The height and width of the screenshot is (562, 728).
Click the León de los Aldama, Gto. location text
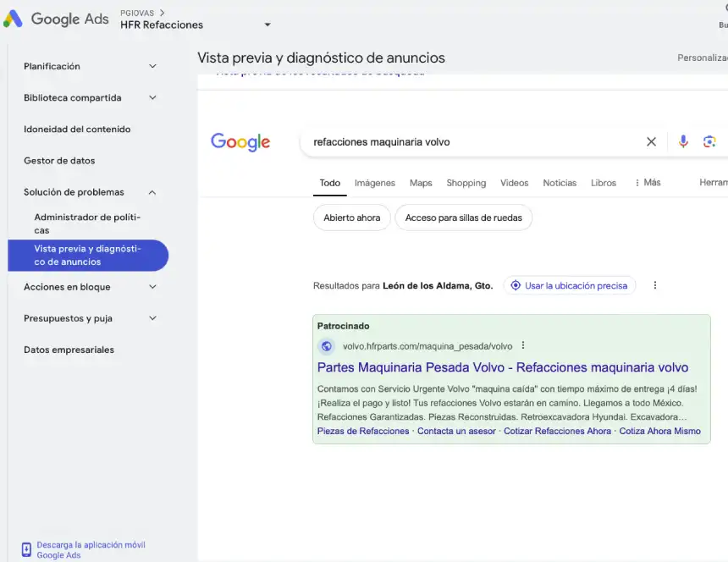click(438, 286)
